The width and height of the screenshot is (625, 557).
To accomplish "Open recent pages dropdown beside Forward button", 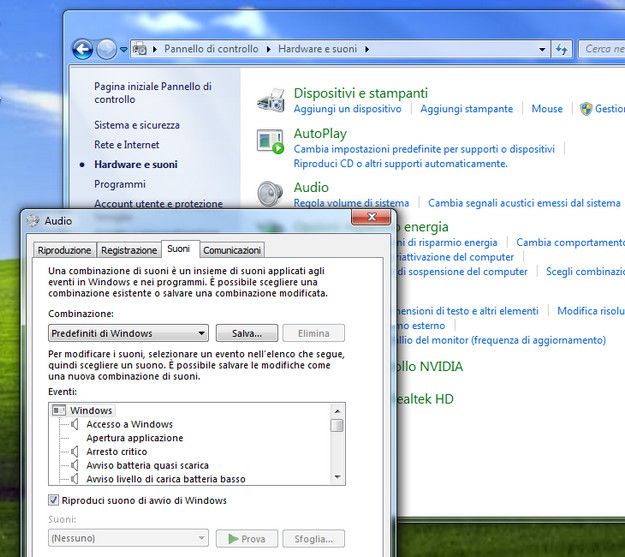I will tap(124, 50).
